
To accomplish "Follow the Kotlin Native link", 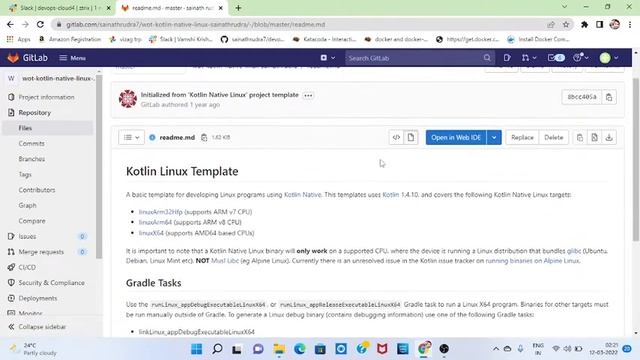I will click(302, 195).
